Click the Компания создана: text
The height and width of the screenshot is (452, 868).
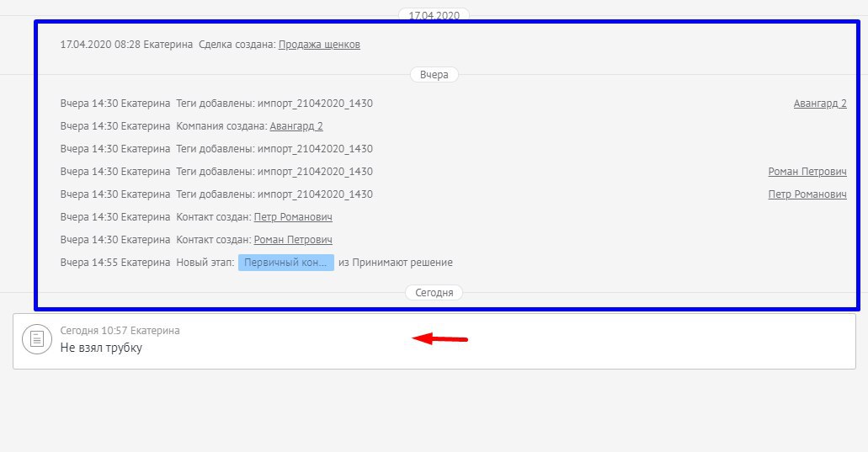pyautogui.click(x=221, y=126)
